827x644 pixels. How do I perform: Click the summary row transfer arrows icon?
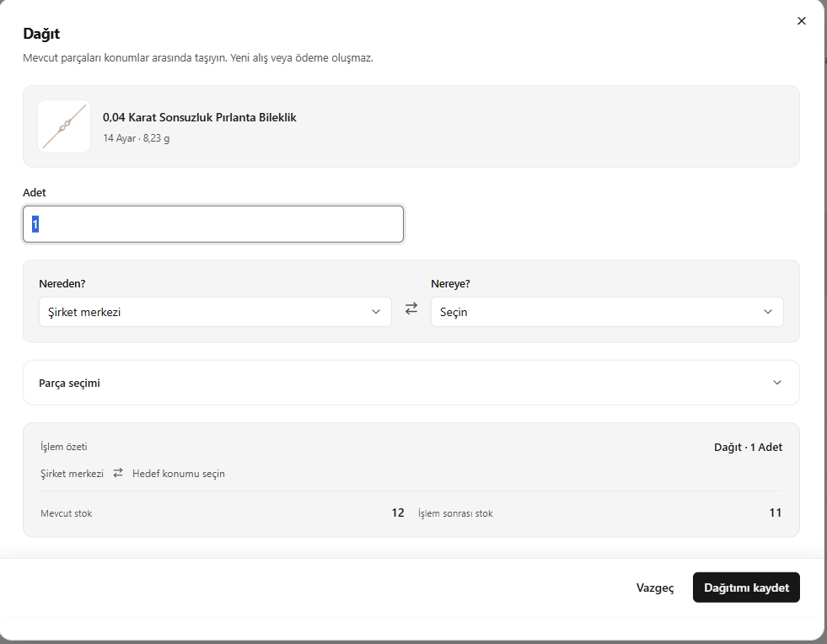coord(118,473)
